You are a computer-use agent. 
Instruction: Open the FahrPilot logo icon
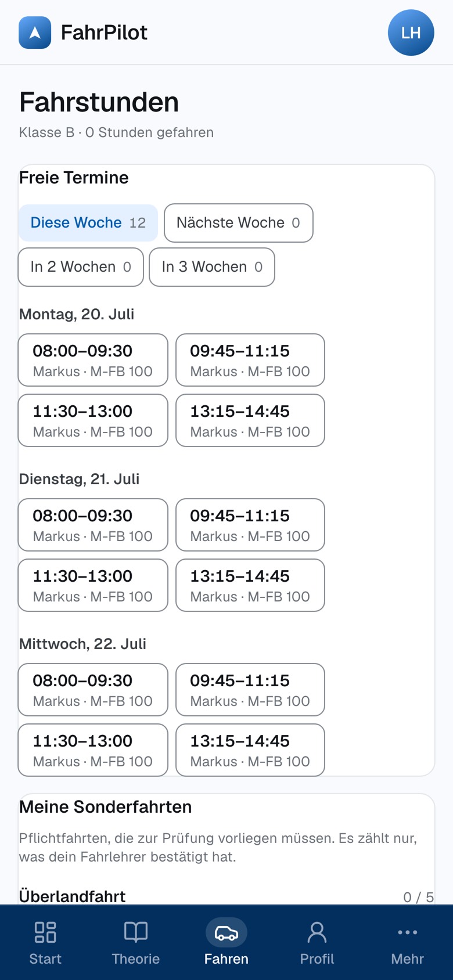pyautogui.click(x=35, y=33)
